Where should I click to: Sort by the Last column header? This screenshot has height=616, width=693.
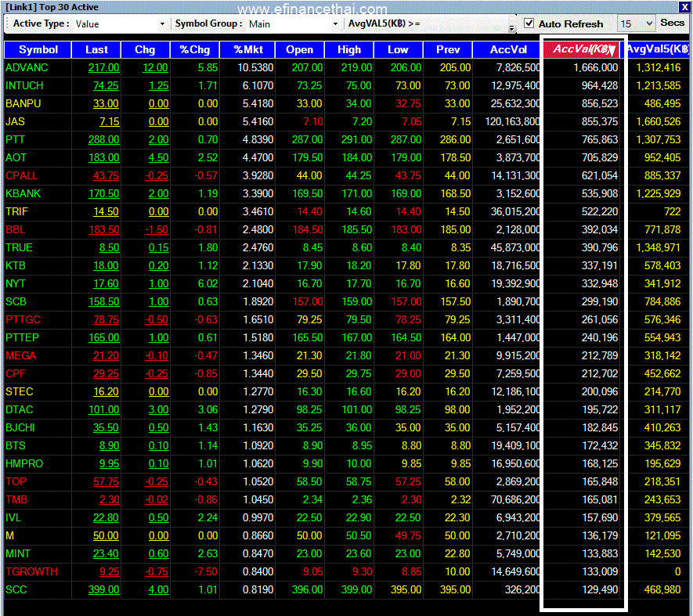pyautogui.click(x=96, y=49)
